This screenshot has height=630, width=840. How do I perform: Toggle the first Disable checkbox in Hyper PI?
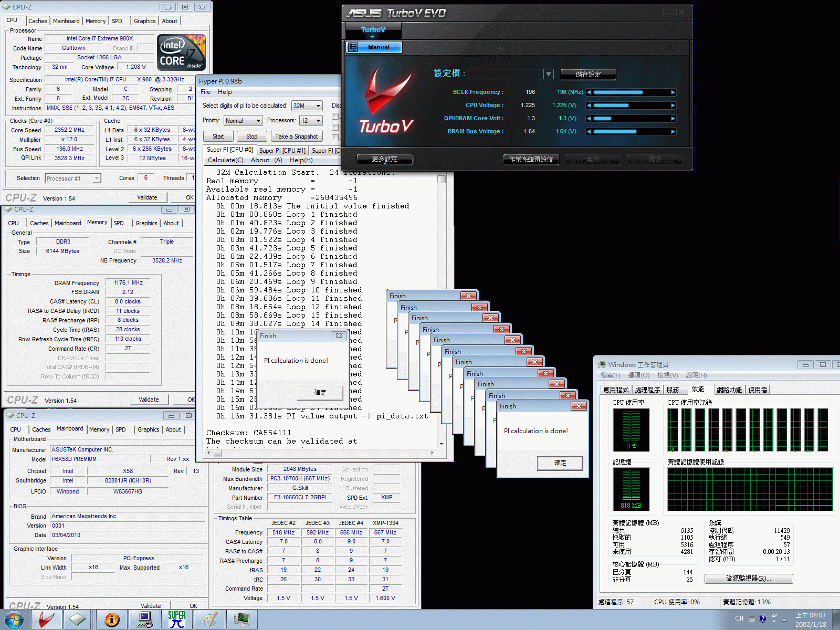tap(335, 117)
